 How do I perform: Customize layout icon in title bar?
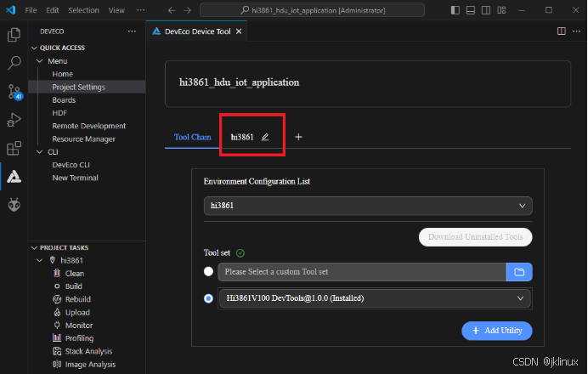coord(501,10)
